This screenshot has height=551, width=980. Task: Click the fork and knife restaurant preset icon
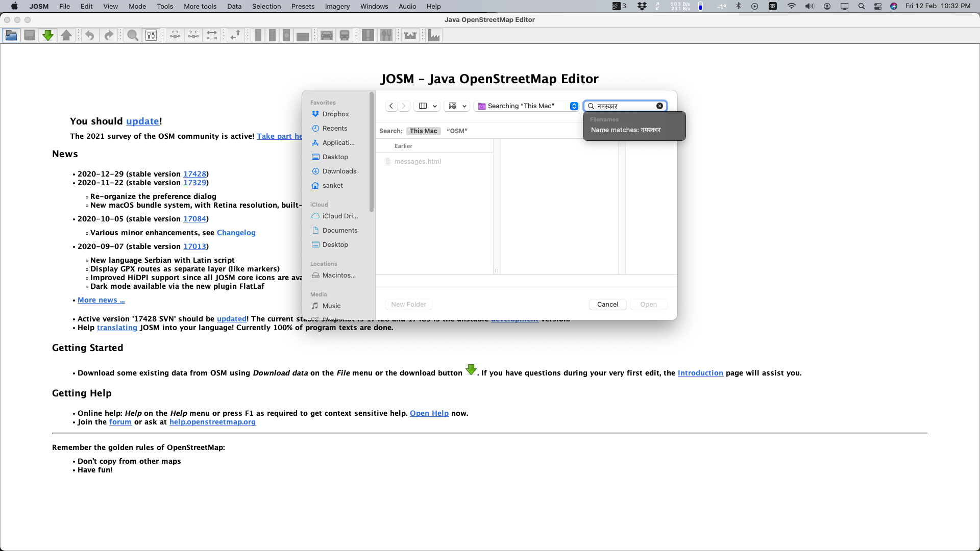386,35
